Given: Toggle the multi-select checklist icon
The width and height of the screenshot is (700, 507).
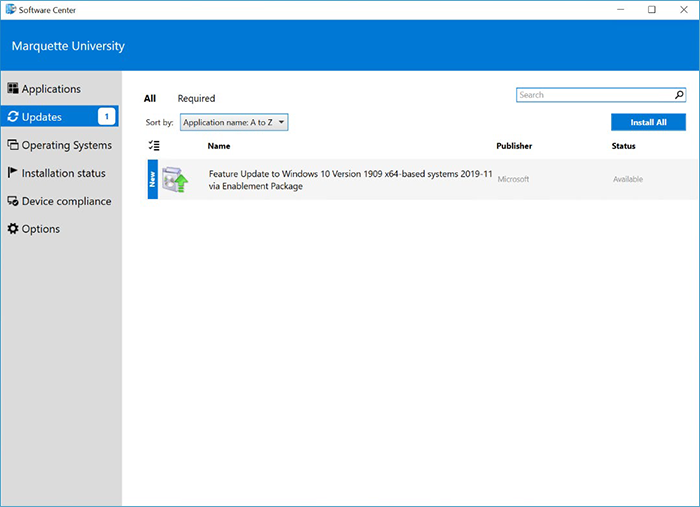Looking at the screenshot, I should [153, 146].
